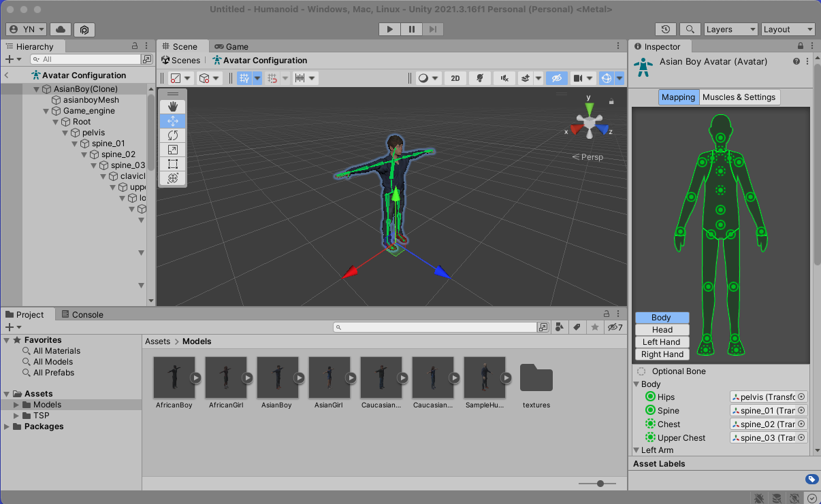
Task: Click the Muscles & Settings button
Action: click(x=739, y=97)
